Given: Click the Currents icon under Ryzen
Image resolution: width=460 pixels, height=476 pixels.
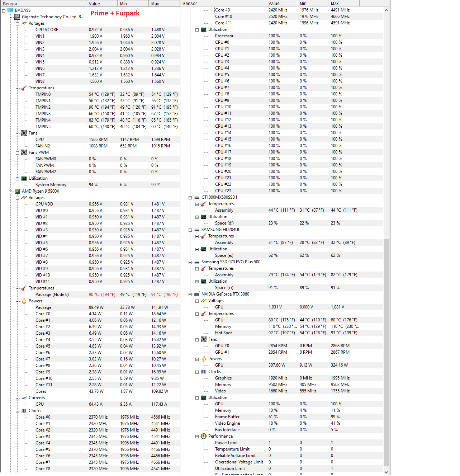Looking at the screenshot, I should pyautogui.click(x=24, y=398).
